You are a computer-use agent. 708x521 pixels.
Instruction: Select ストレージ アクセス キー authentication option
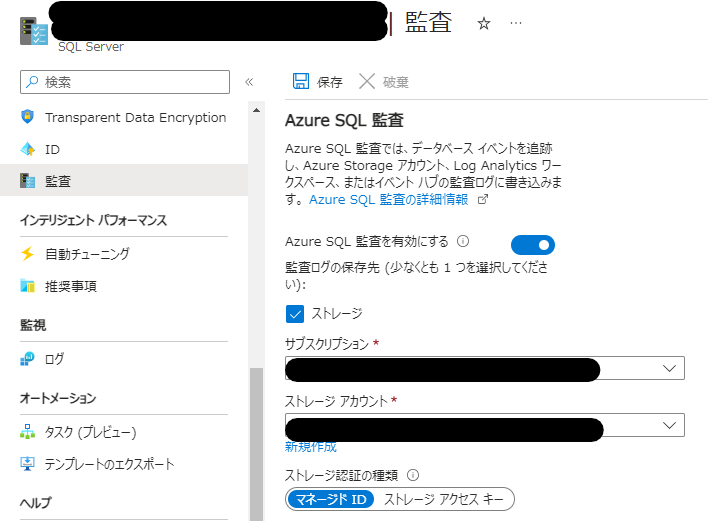443,499
